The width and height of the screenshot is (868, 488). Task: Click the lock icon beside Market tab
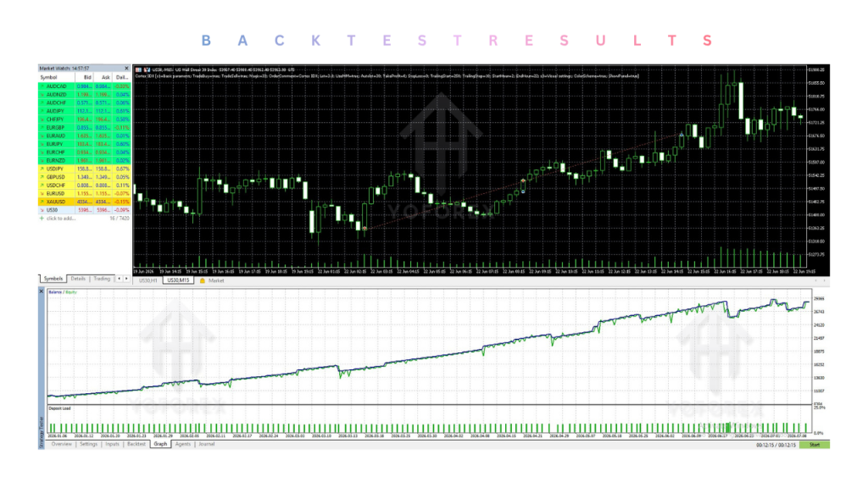click(202, 281)
